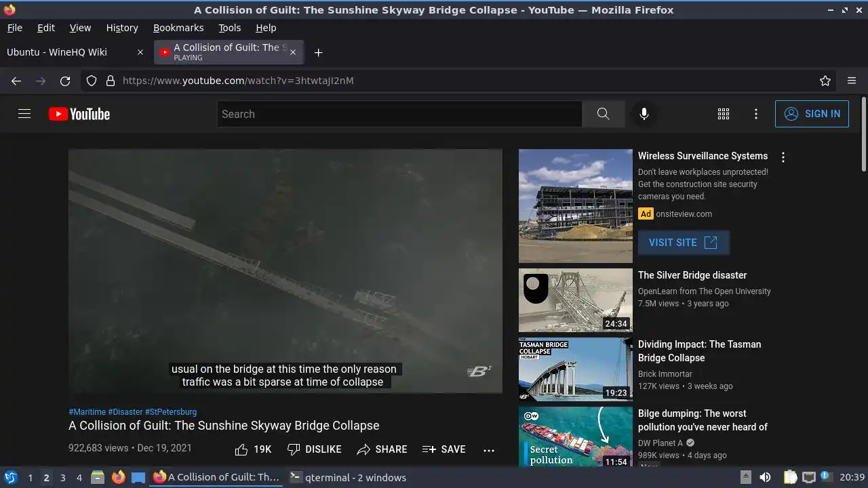The height and width of the screenshot is (488, 868).
Task: Open The Silver Bridge disaster thumbnail
Action: click(x=576, y=300)
